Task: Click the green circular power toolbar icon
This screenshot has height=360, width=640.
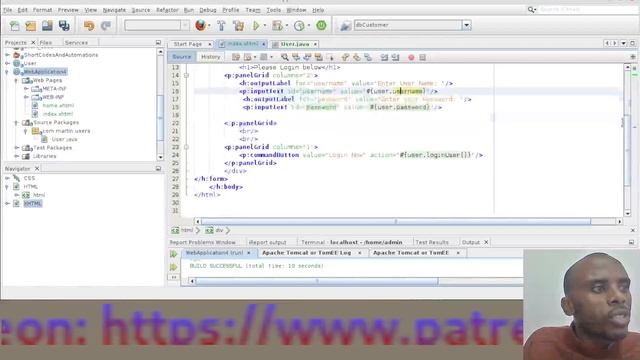Action: coord(321,25)
